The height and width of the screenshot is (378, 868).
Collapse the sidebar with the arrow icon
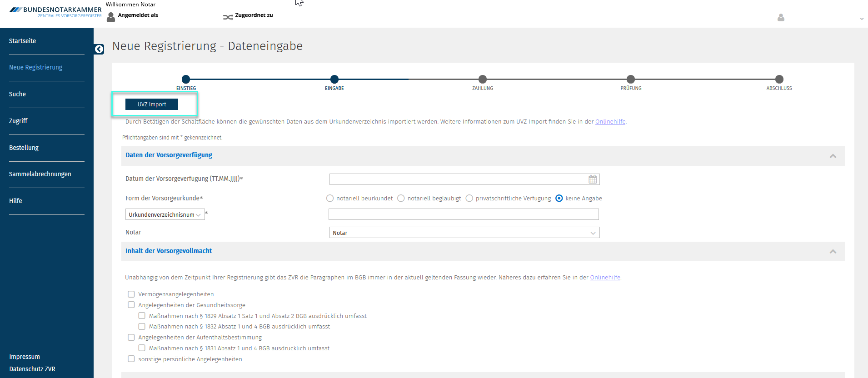pos(99,49)
